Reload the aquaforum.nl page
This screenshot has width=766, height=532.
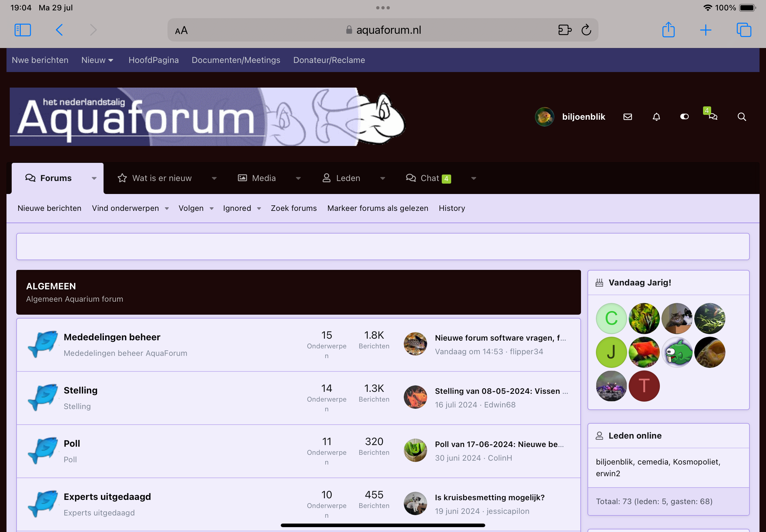tap(586, 30)
